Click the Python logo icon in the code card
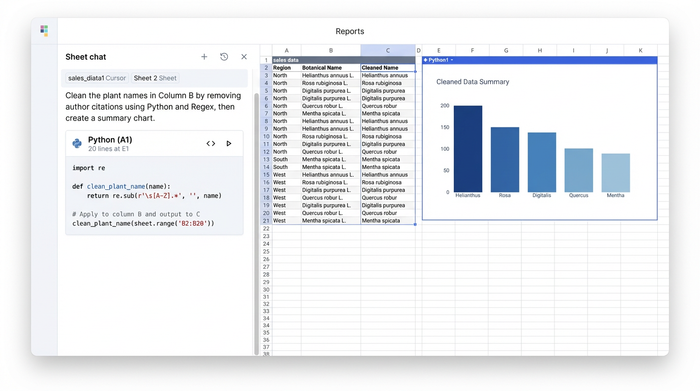This screenshot has height=391, width=700. (x=77, y=143)
